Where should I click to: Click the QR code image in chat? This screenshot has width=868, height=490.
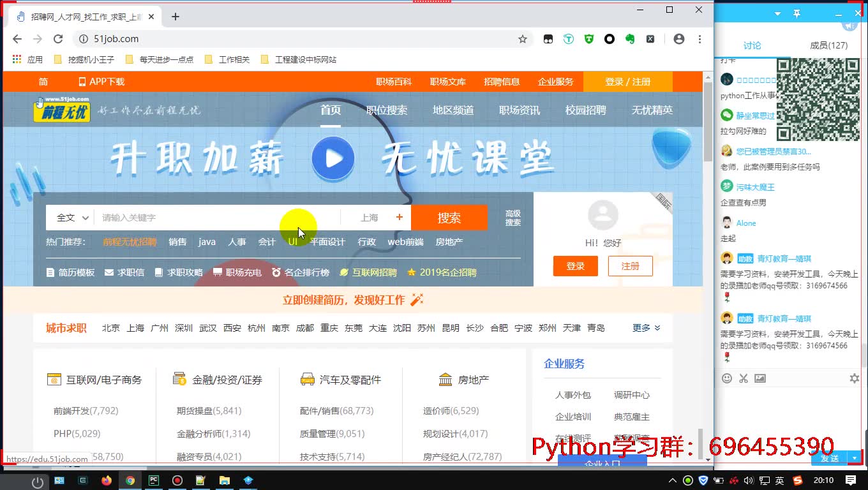(818, 99)
